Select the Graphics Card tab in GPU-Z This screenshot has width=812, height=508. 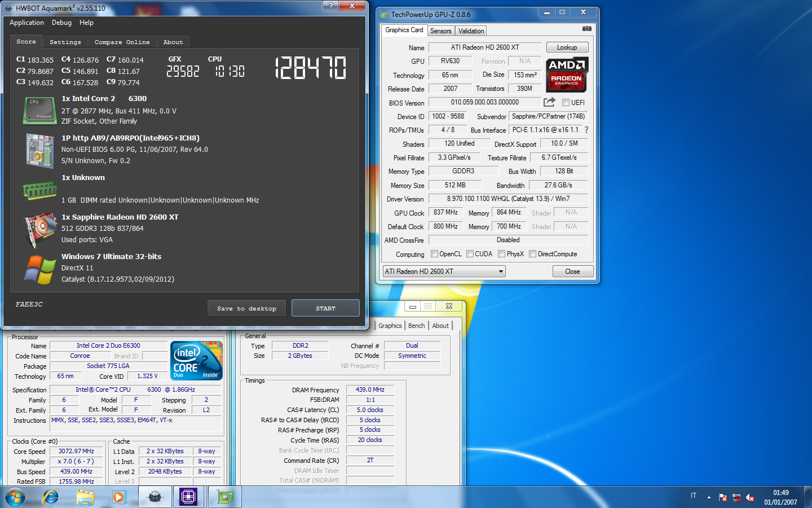pos(404,30)
